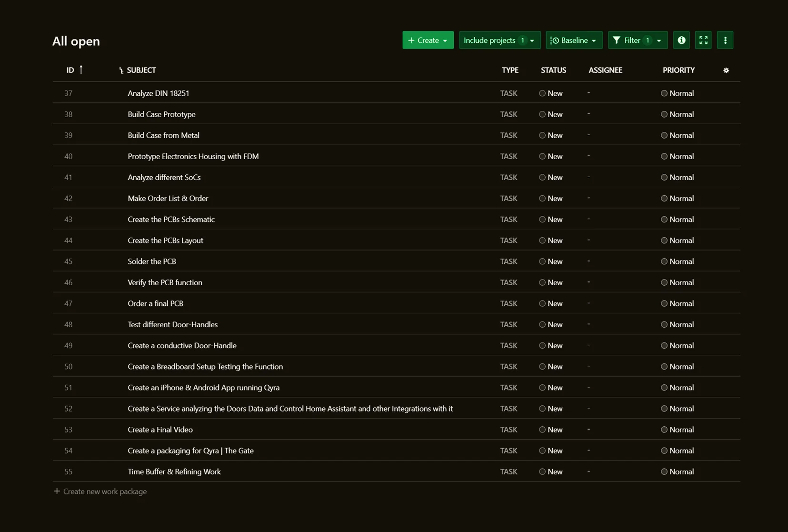Open table configuration gear icon
The height and width of the screenshot is (532, 788).
click(726, 70)
